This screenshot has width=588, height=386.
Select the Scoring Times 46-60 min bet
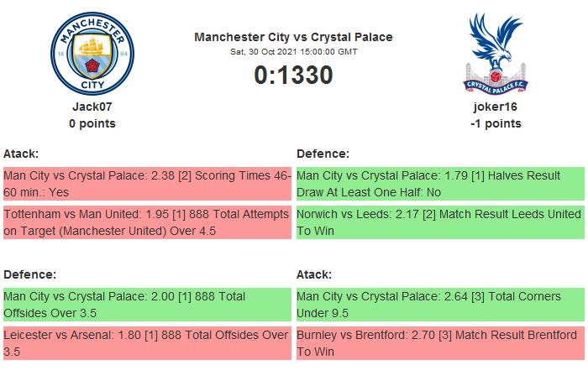tap(147, 185)
